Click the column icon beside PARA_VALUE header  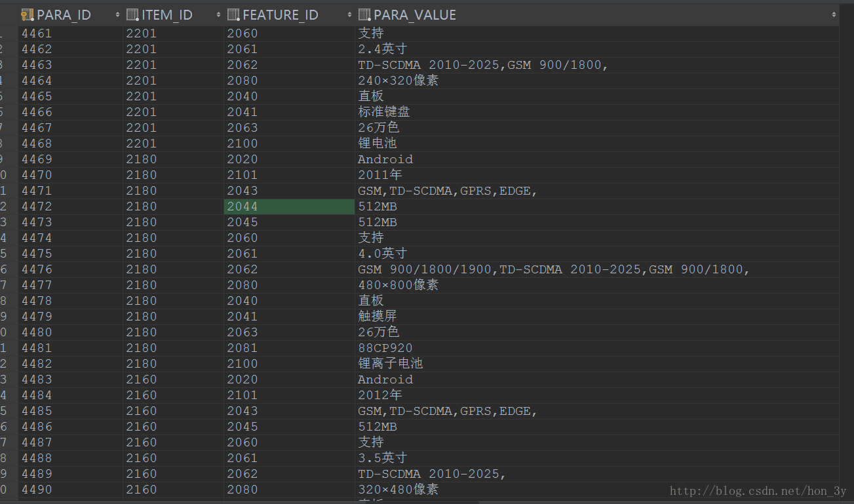pos(365,15)
